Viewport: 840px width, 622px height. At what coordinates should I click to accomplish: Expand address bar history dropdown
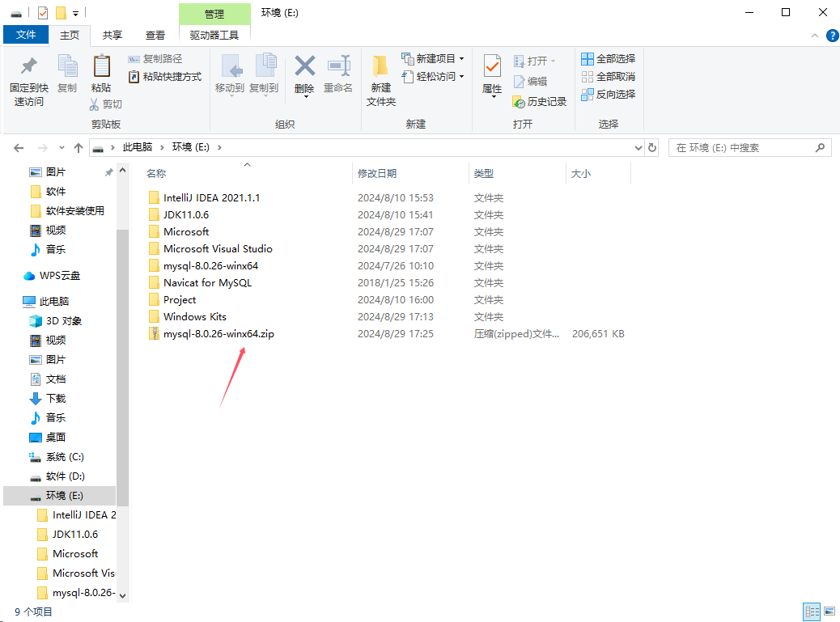(638, 148)
